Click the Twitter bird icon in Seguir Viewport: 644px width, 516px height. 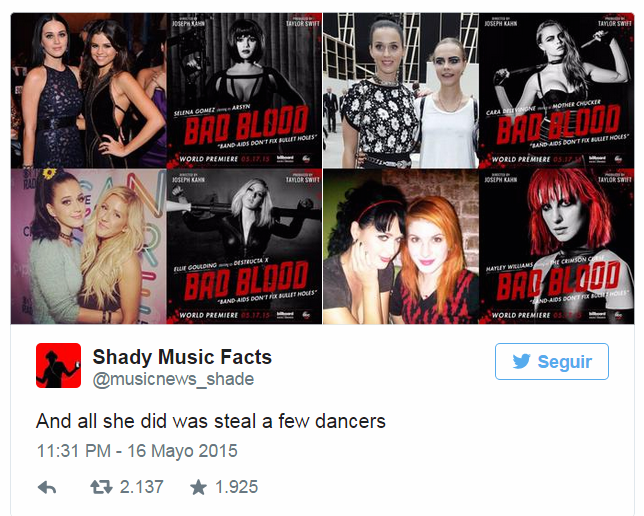522,362
